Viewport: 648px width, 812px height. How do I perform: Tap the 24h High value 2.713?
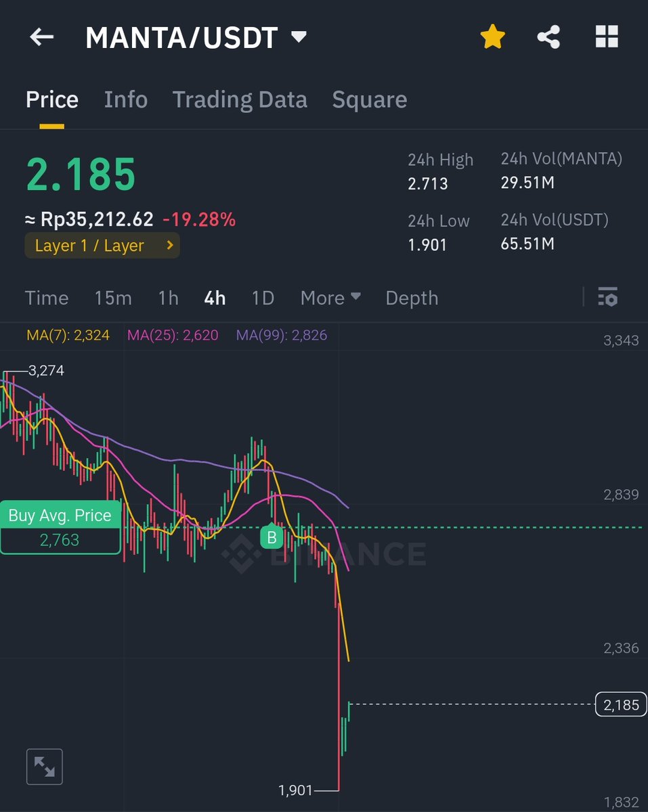click(x=428, y=183)
